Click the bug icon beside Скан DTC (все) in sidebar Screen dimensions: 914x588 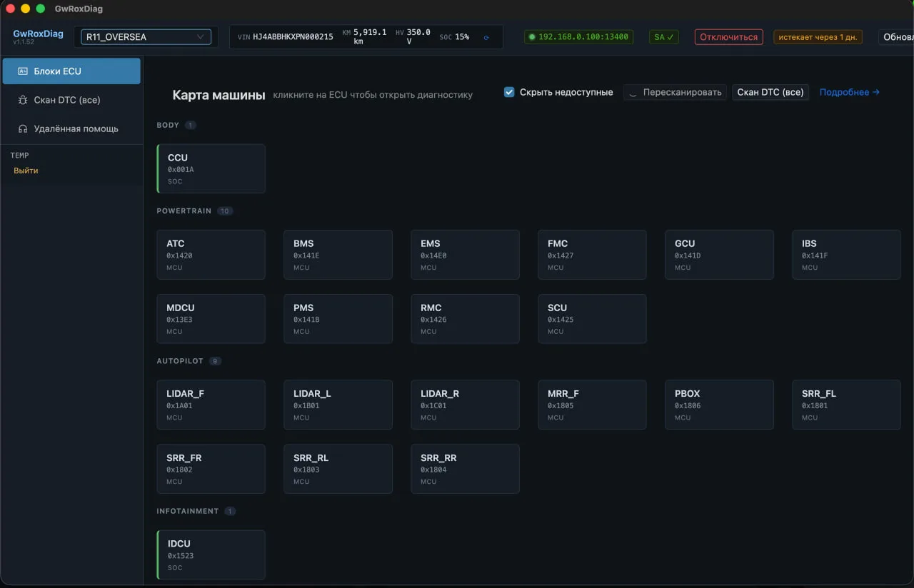coord(22,100)
